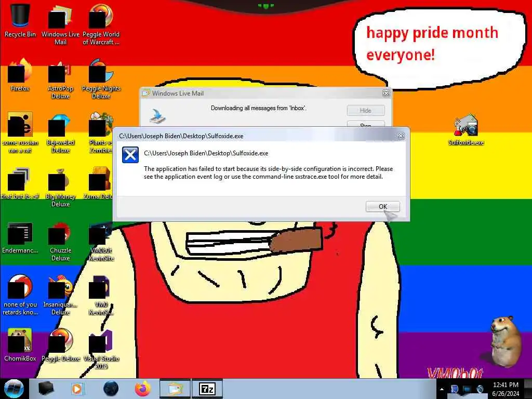The image size is (532, 399).
Task: Select the Recycle Bin desktop icon
Action: pyautogui.click(x=20, y=20)
